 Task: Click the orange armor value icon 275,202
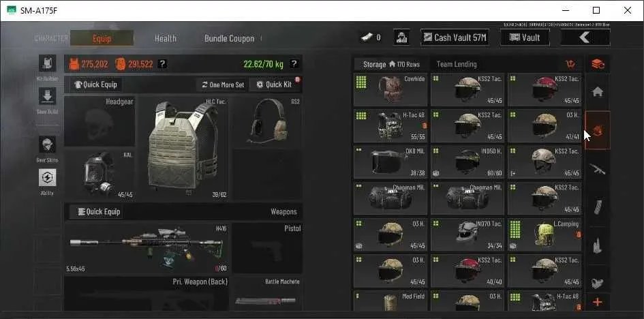click(x=74, y=64)
